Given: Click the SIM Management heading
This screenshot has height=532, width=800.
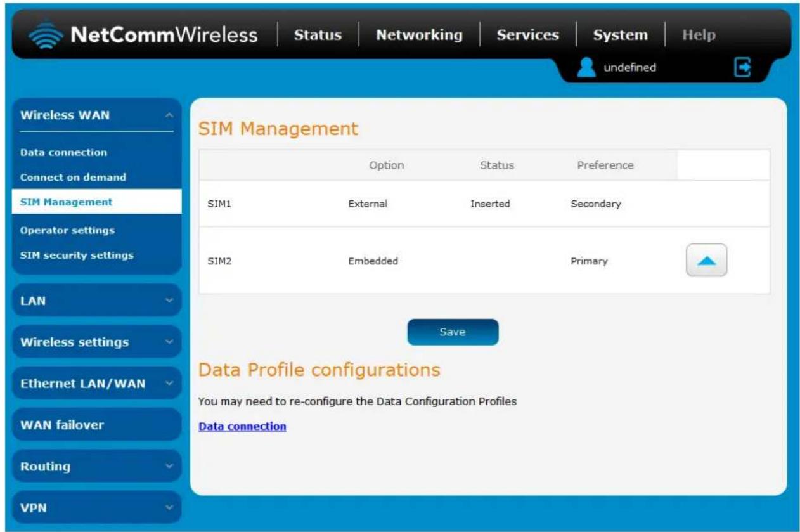Looking at the screenshot, I should tap(278, 129).
